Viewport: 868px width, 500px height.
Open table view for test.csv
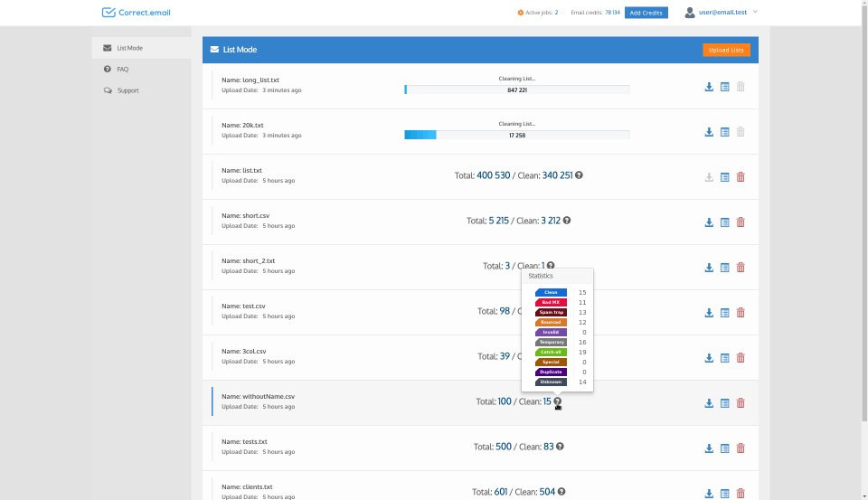724,313
